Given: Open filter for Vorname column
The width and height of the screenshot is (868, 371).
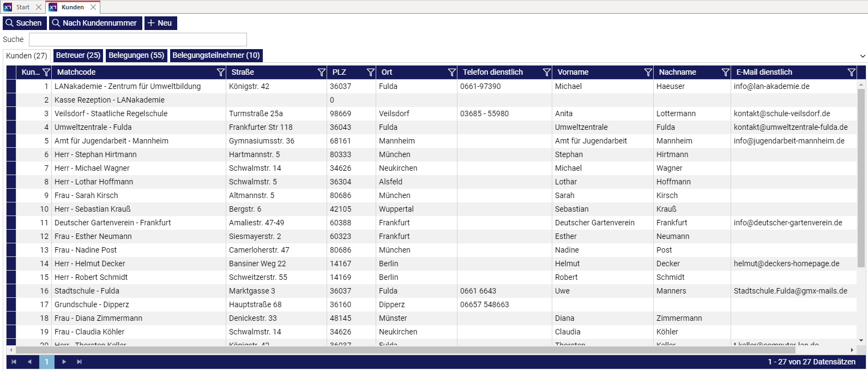Looking at the screenshot, I should point(648,73).
